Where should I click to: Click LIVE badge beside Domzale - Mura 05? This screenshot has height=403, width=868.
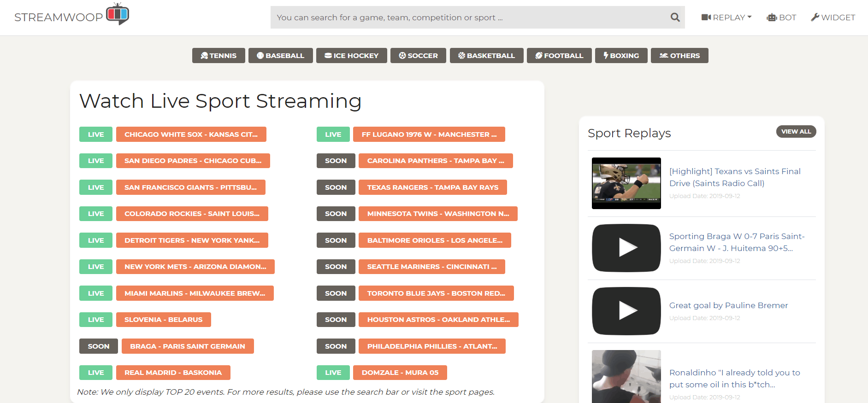[333, 373]
